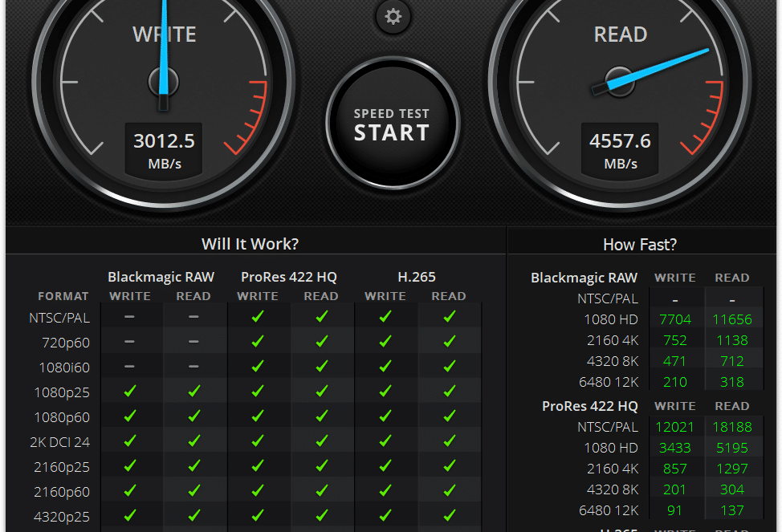Click Blackmagic RAW READ dash for 720p60
The image size is (782, 532).
(193, 342)
